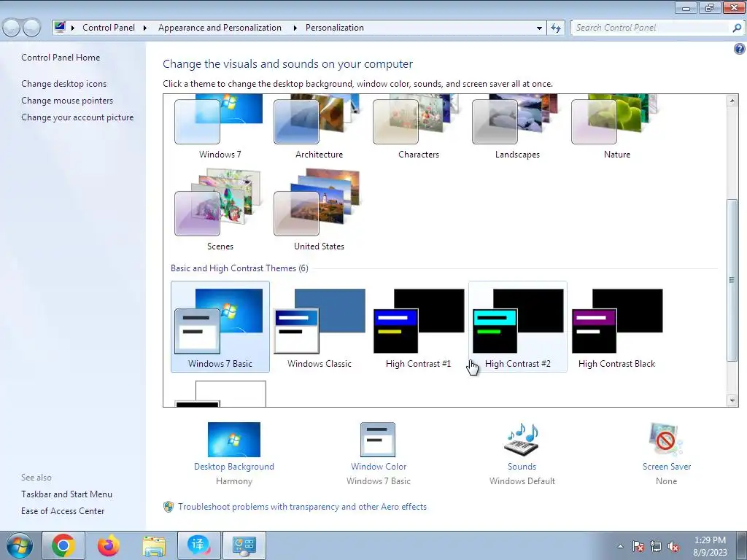Click the Personalization breadcrumb
Image resolution: width=747 pixels, height=560 pixels.
[x=334, y=28]
